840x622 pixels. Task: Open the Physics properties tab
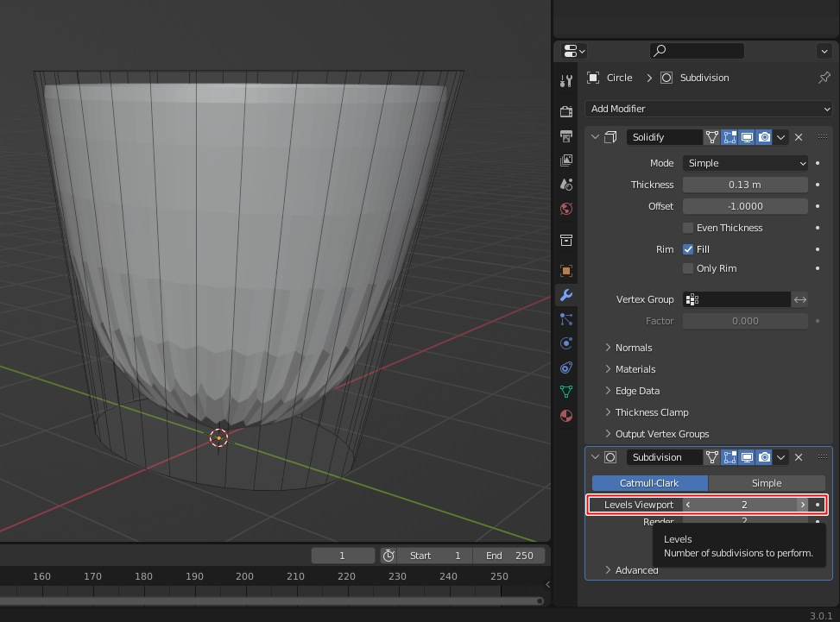click(x=566, y=343)
